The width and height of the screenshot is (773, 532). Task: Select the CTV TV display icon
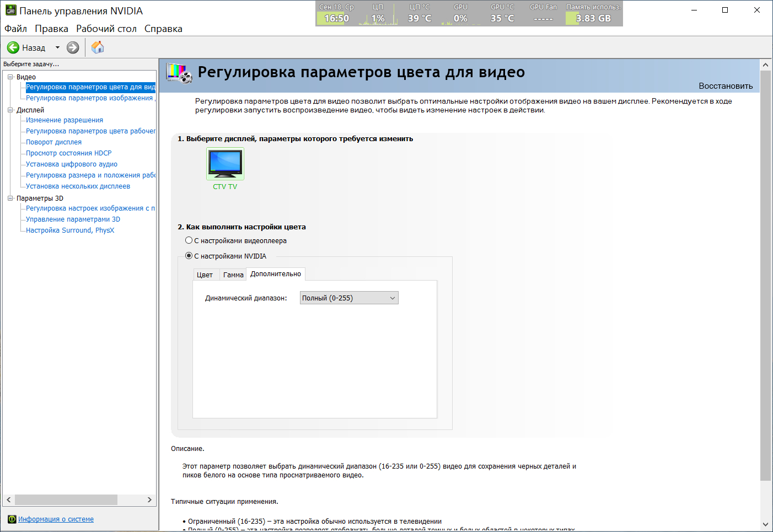(x=225, y=164)
